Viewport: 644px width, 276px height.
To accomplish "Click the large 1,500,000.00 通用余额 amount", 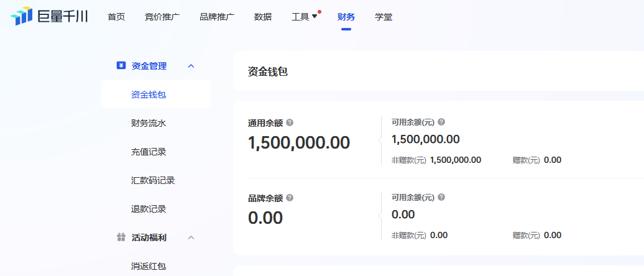I will (x=299, y=142).
